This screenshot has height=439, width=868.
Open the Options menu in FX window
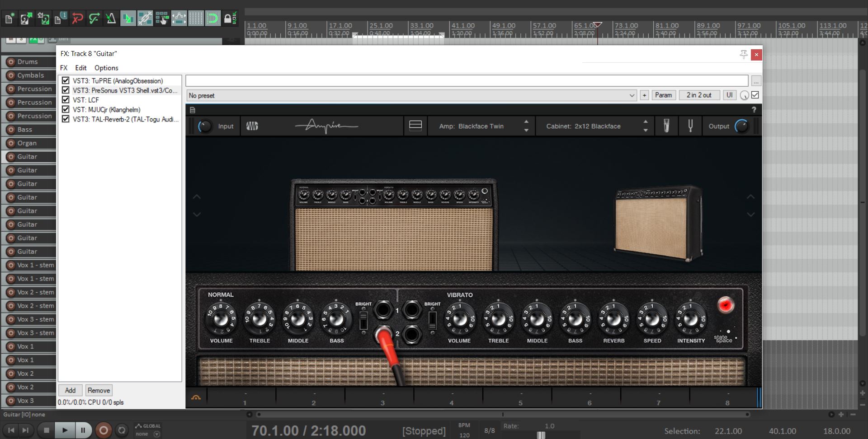pos(106,68)
